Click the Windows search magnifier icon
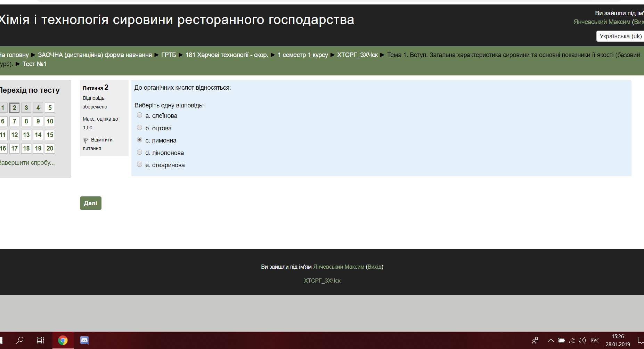 20,340
